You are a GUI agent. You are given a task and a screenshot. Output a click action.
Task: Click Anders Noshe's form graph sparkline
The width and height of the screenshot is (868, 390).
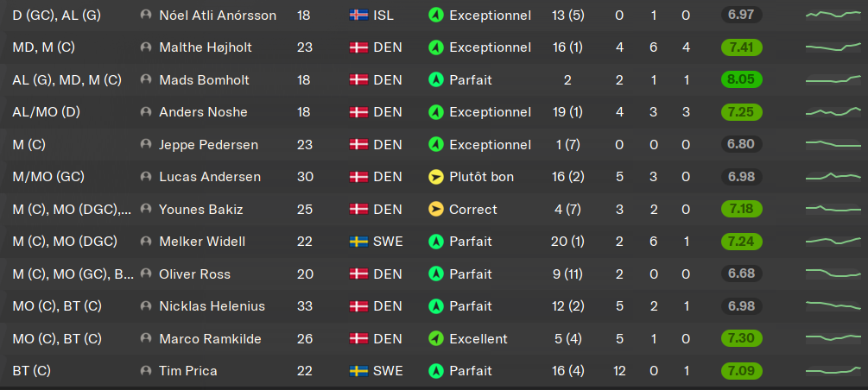tap(833, 112)
